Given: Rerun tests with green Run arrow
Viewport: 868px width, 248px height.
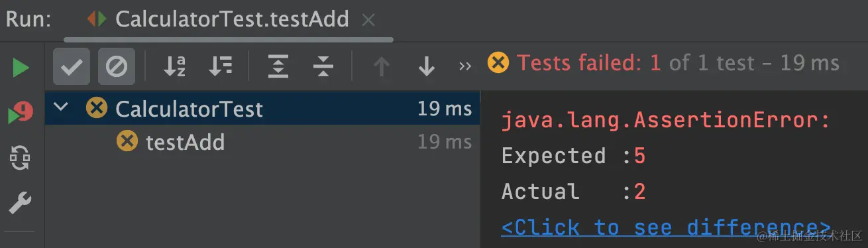Looking at the screenshot, I should pyautogui.click(x=21, y=67).
